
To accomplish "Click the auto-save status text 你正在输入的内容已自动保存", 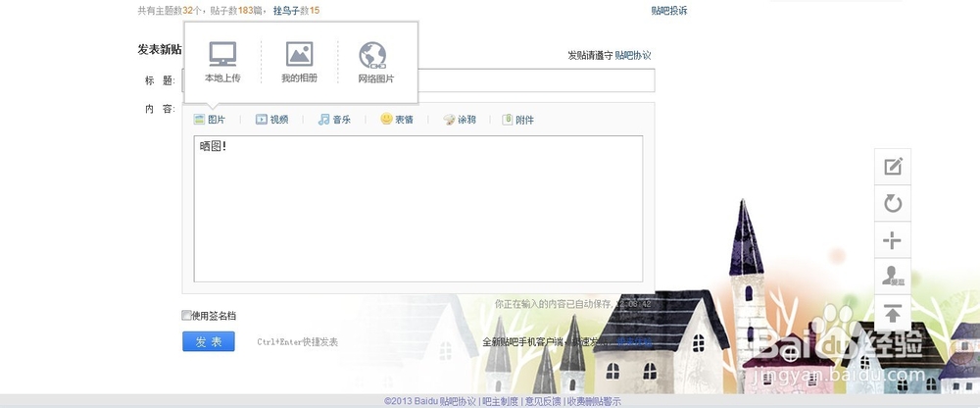I will [x=553, y=304].
